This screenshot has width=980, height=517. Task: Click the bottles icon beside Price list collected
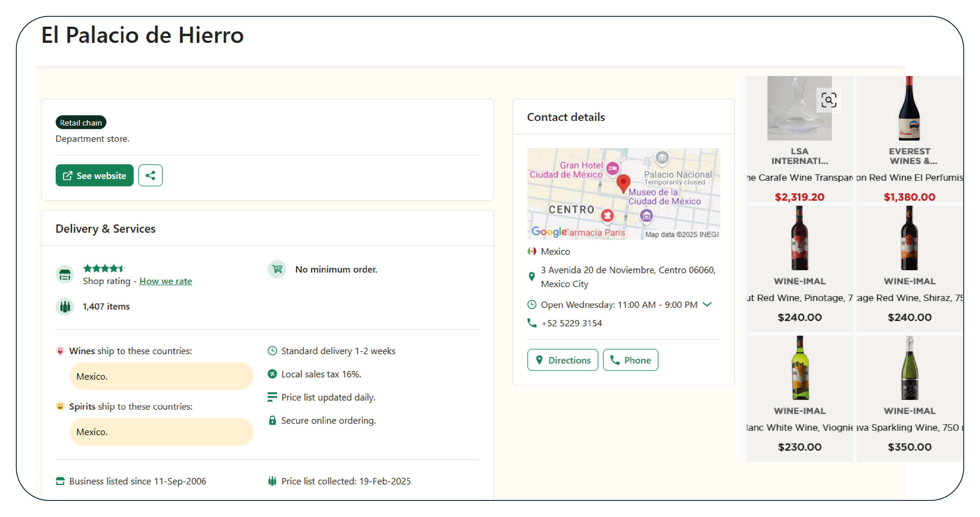coord(272,481)
